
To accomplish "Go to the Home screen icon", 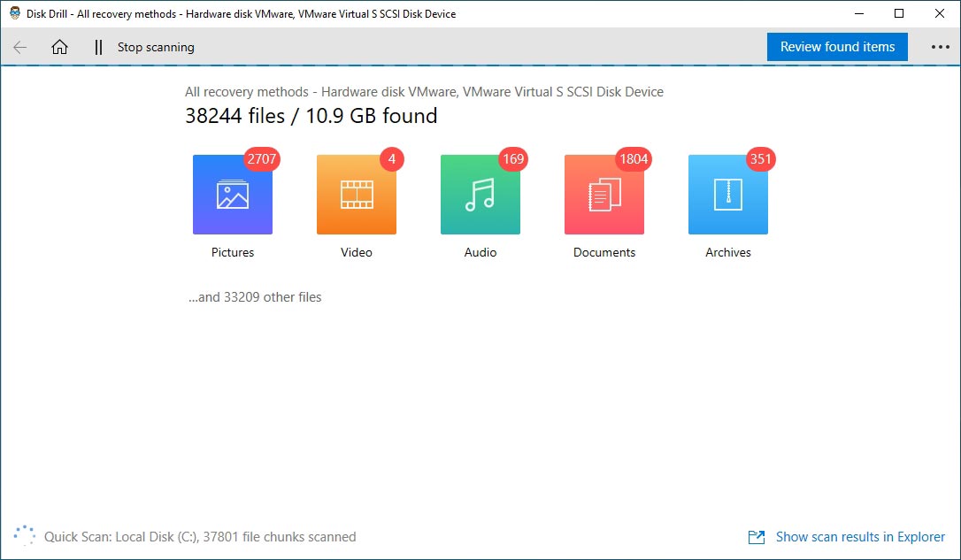I will (x=59, y=47).
